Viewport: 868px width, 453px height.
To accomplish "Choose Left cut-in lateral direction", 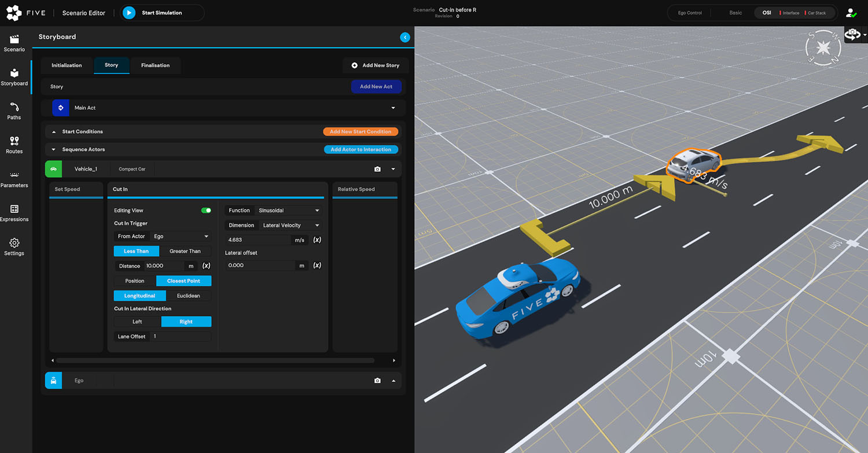I will pyautogui.click(x=137, y=322).
